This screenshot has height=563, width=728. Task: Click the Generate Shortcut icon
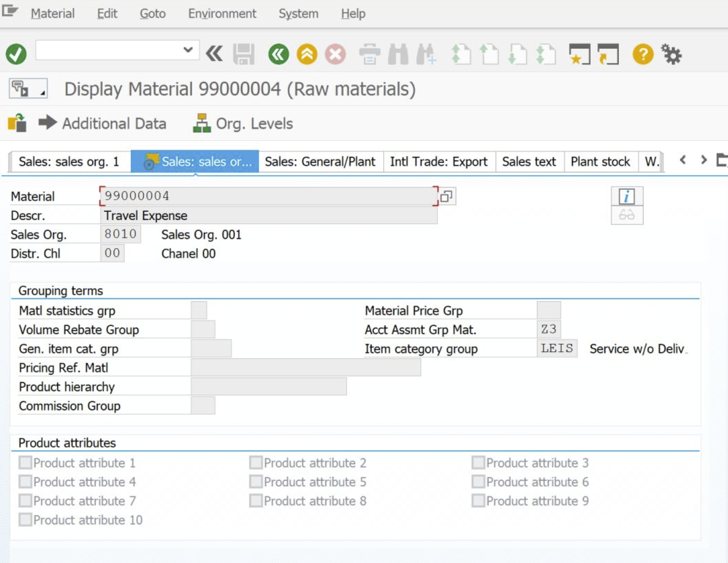pos(608,54)
